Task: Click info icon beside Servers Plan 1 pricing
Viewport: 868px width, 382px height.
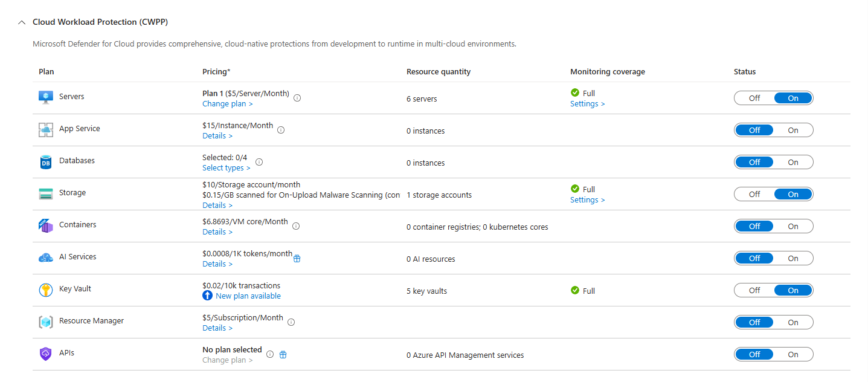Action: pyautogui.click(x=297, y=97)
